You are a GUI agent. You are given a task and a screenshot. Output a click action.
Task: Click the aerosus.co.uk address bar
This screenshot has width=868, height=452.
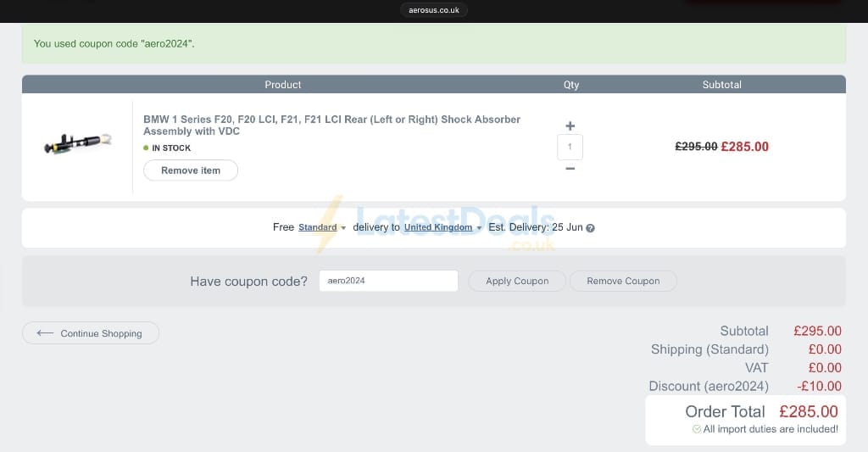[434, 10]
